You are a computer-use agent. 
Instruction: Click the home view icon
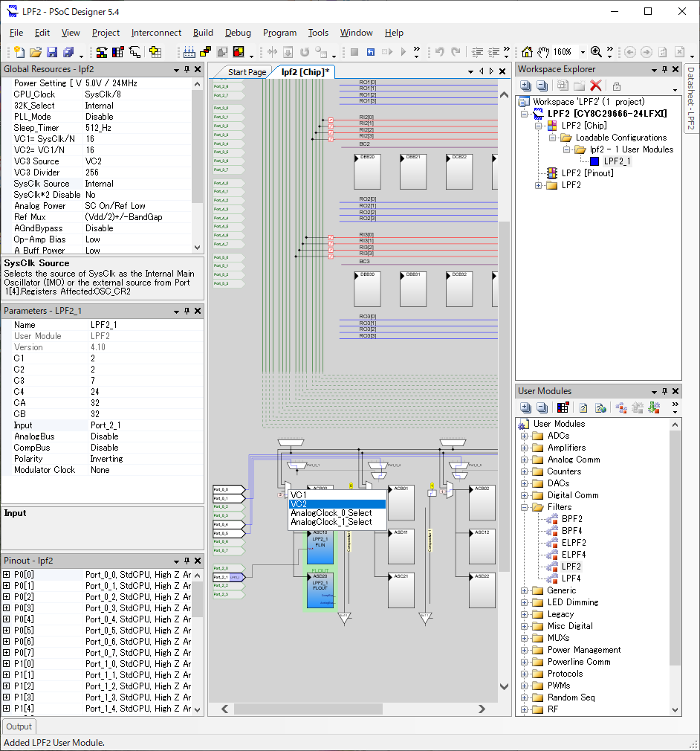coord(527,52)
